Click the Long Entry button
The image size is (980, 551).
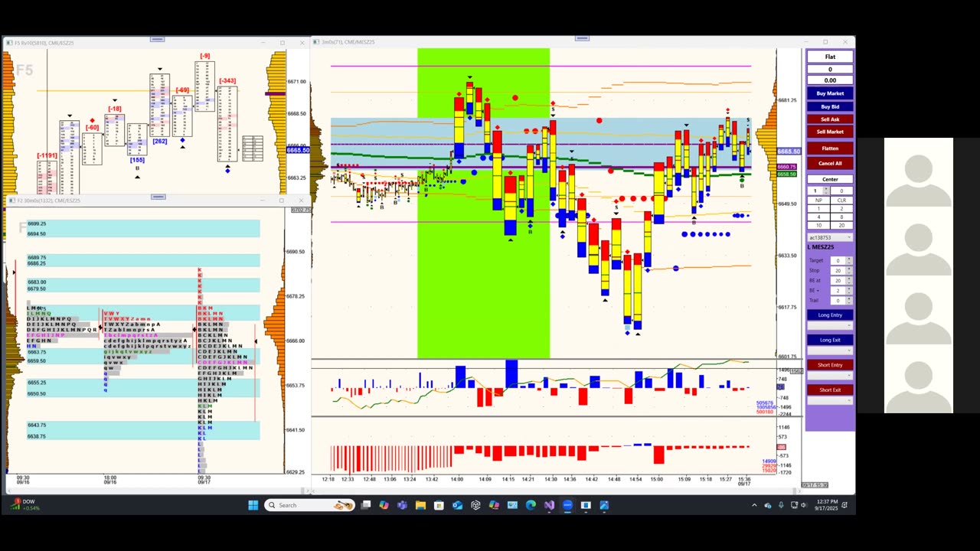[x=830, y=315]
